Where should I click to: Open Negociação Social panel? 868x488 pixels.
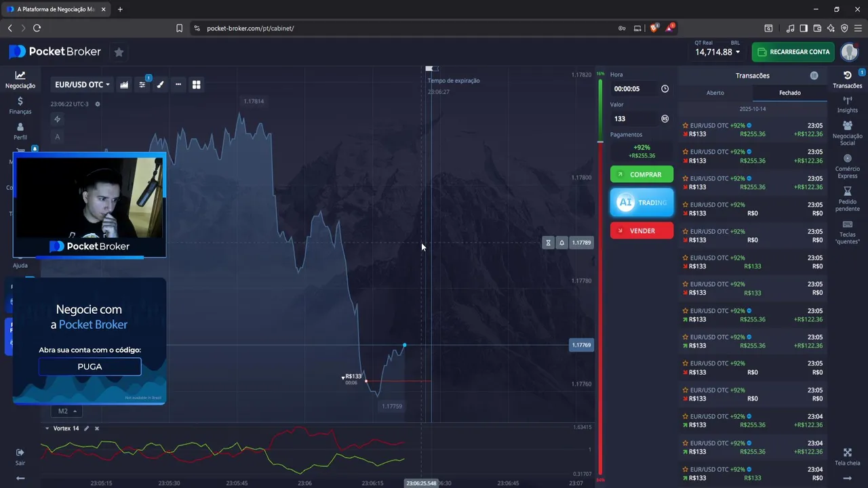(x=848, y=134)
